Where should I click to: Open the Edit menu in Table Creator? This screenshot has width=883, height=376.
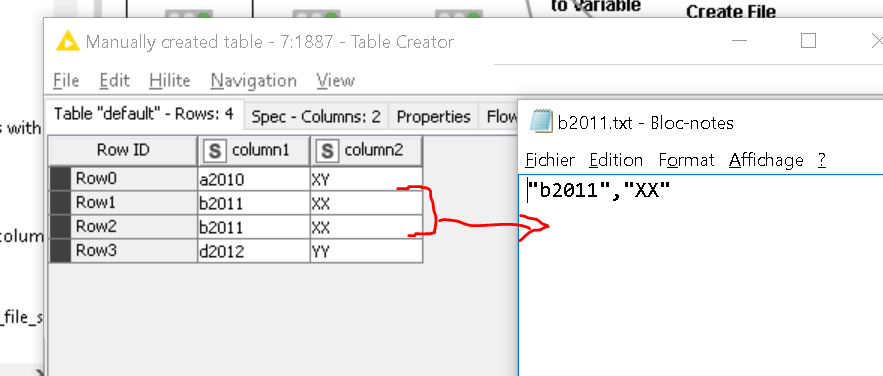coord(114,80)
